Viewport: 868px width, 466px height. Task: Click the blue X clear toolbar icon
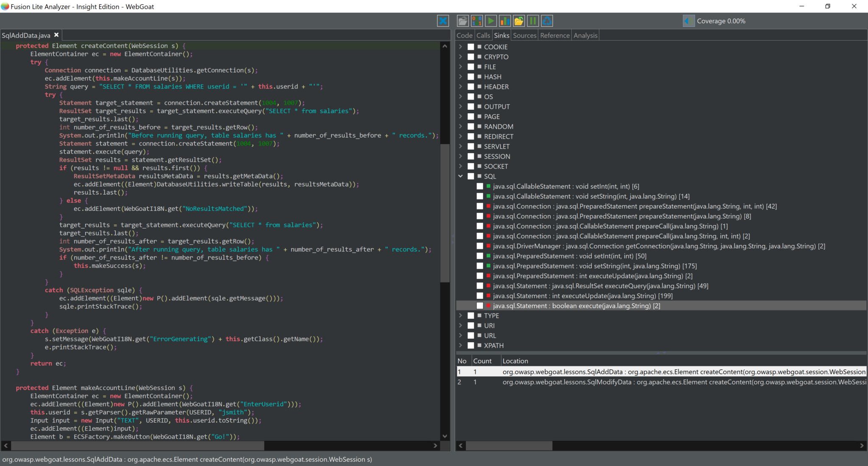tap(443, 21)
